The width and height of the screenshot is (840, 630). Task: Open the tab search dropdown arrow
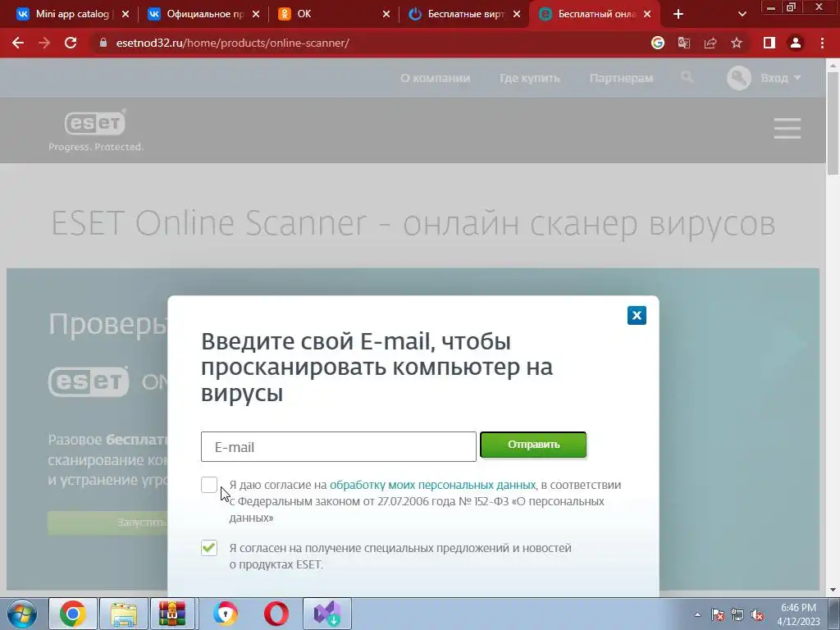pos(742,14)
